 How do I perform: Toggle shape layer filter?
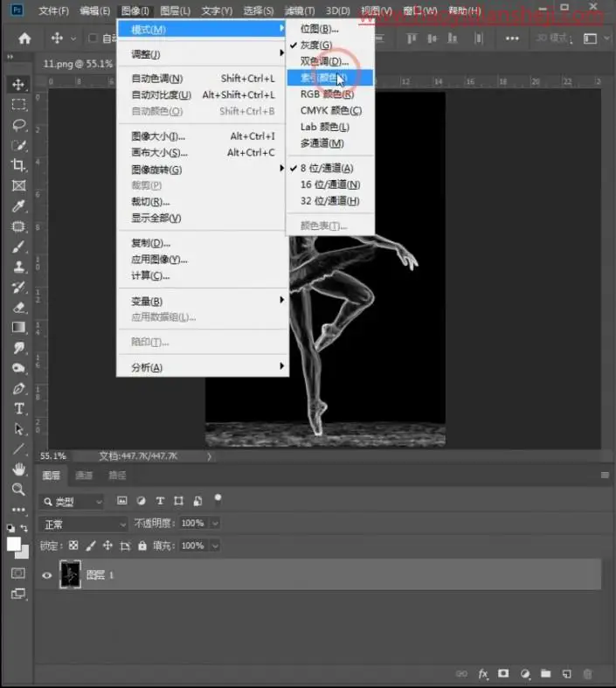pyautogui.click(x=178, y=501)
